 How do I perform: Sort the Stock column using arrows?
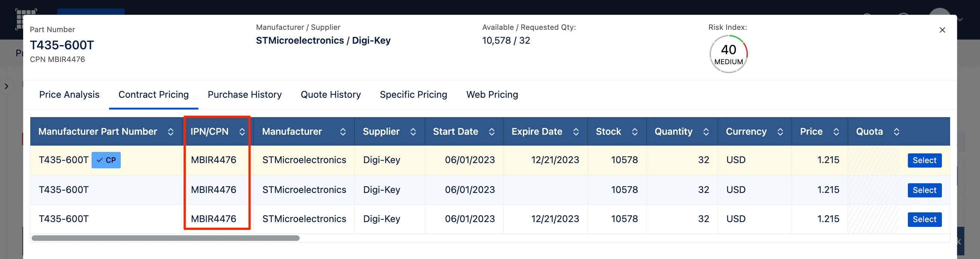635,132
